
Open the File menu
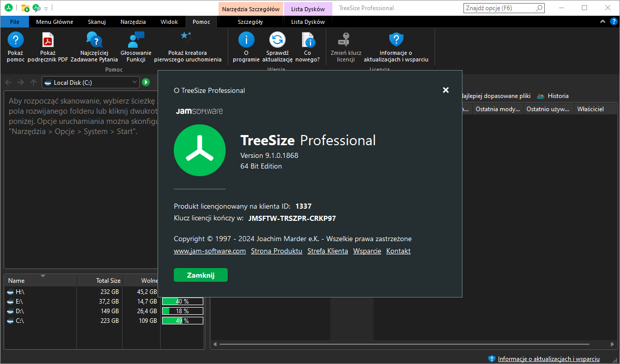coord(15,22)
